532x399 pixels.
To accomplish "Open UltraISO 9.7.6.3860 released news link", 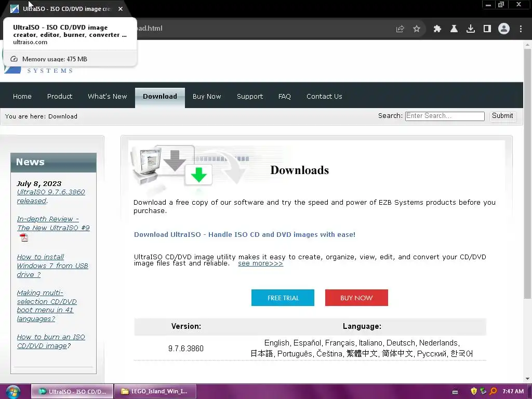I will 51,196.
